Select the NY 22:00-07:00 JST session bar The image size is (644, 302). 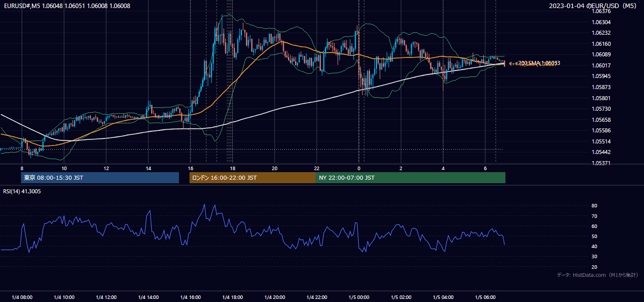(411, 178)
